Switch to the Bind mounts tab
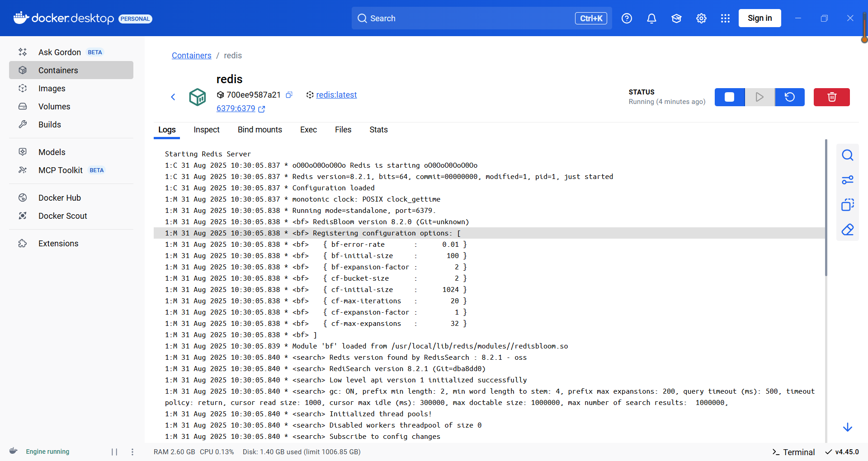This screenshot has width=868, height=461. pyautogui.click(x=260, y=130)
